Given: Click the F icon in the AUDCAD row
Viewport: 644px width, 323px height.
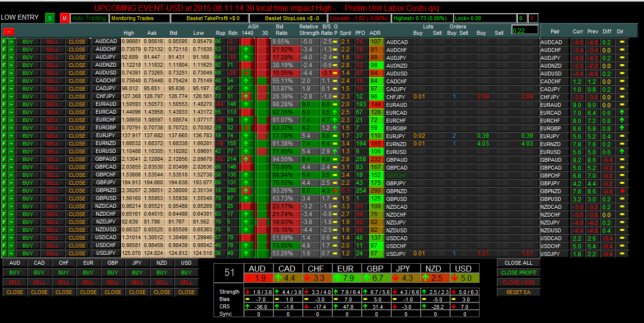Looking at the screenshot, I should click(4, 42).
